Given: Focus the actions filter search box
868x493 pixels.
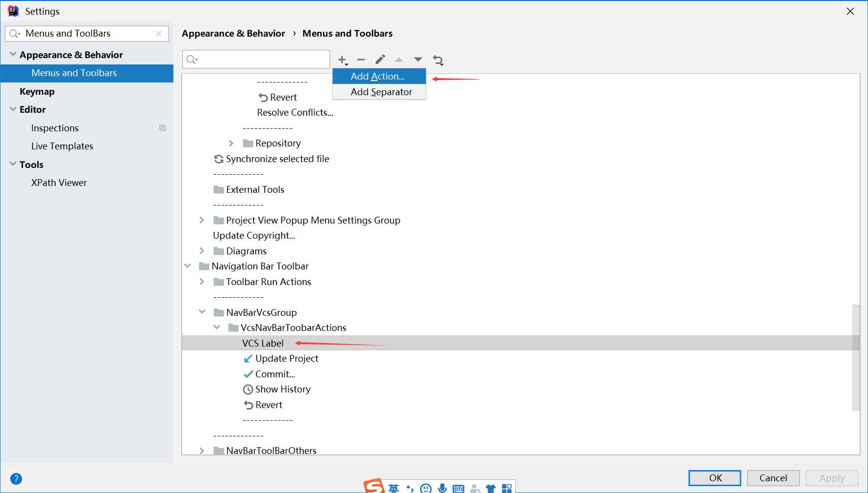Looking at the screenshot, I should [x=256, y=60].
